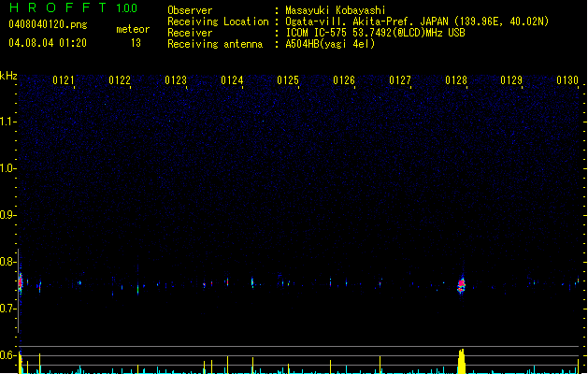The image size is (588, 374).
Task: Click the Observer name Masayuki Kobayashi
Action: tap(336, 10)
